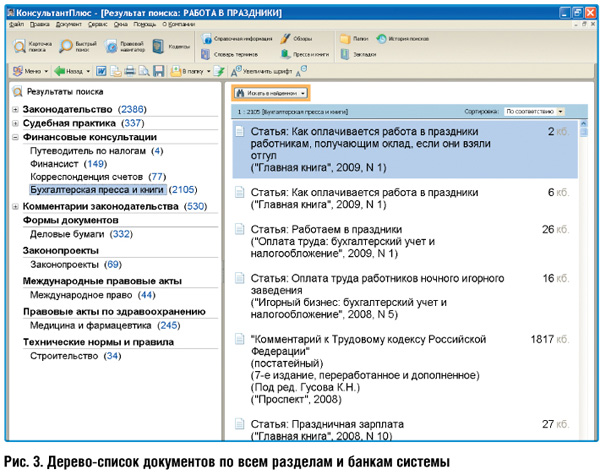Open Назад history dropdown arrow
Image resolution: width=600 pixels, height=475 pixels.
[x=88, y=71]
